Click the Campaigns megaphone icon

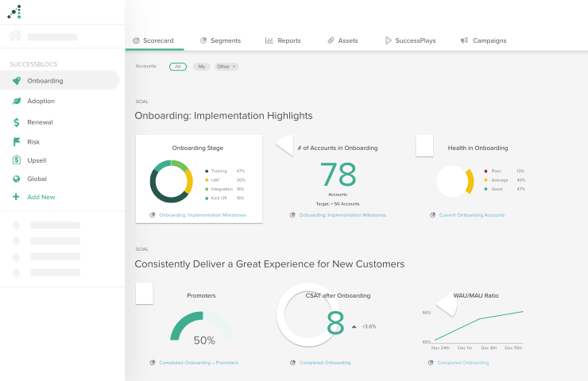pos(464,40)
